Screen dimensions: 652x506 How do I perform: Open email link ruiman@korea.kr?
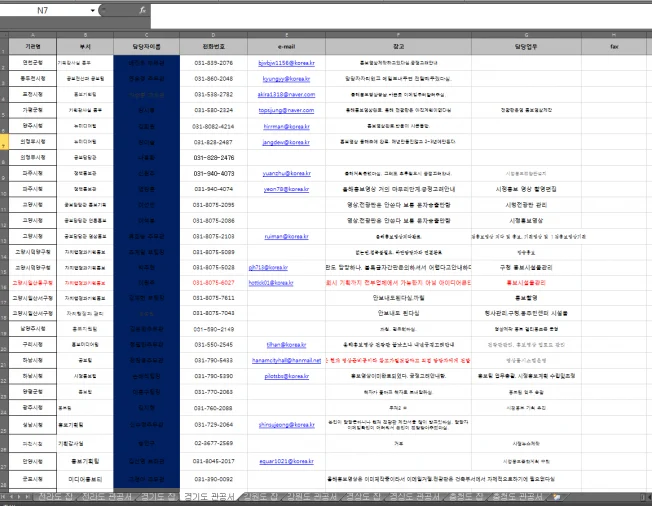tap(286, 237)
